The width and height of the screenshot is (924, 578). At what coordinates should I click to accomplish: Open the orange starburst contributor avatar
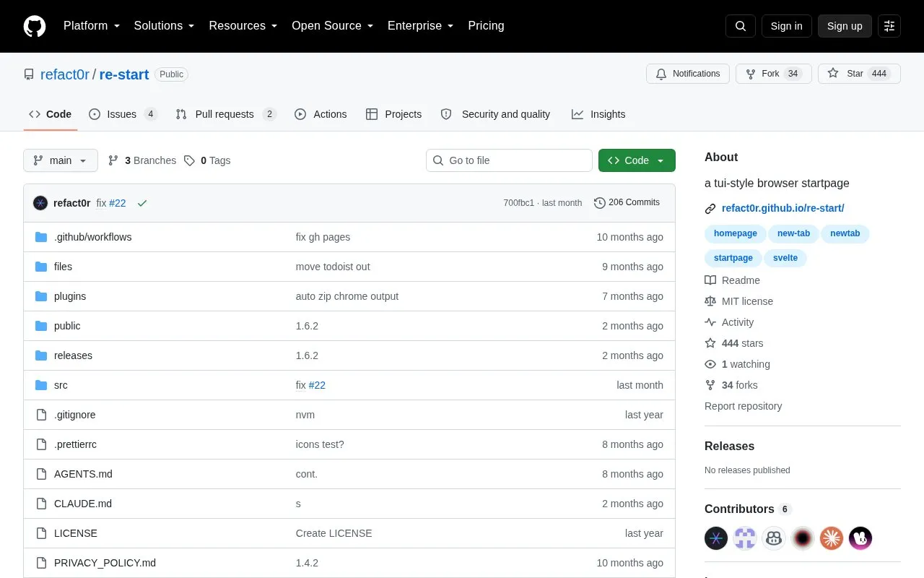pyautogui.click(x=832, y=538)
